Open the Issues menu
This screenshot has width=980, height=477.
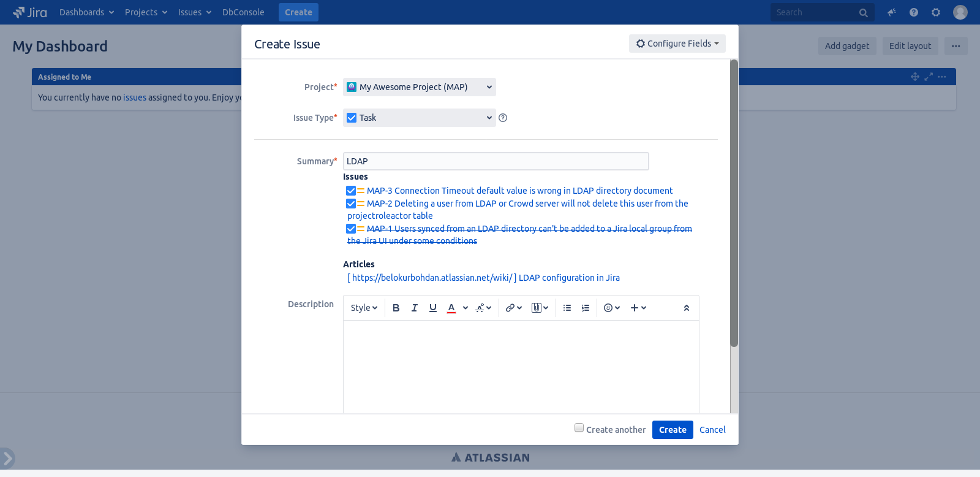point(195,12)
